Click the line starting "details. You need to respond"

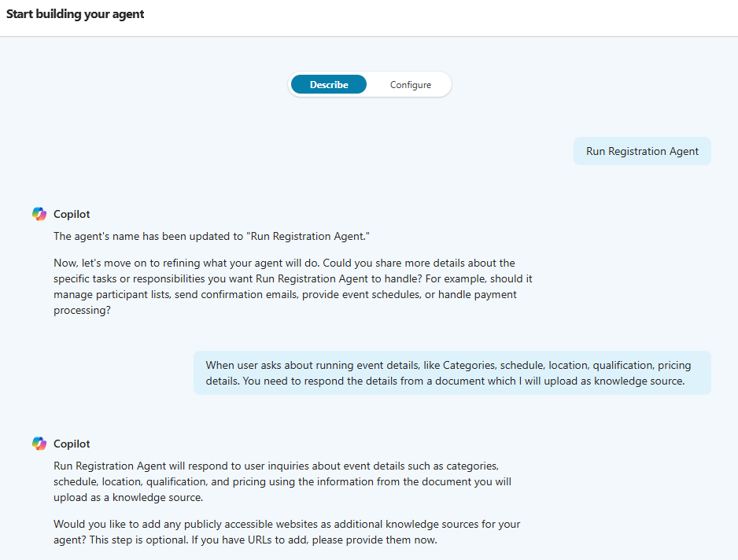(445, 381)
